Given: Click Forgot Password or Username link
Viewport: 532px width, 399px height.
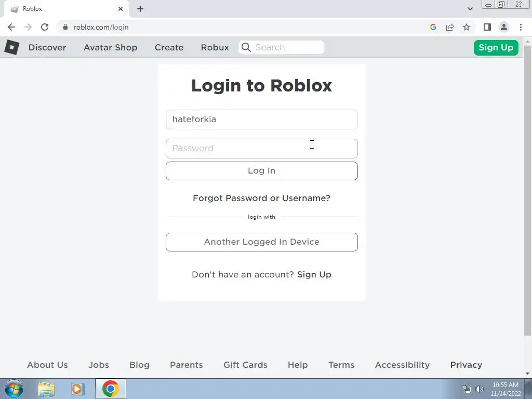Looking at the screenshot, I should point(262,198).
